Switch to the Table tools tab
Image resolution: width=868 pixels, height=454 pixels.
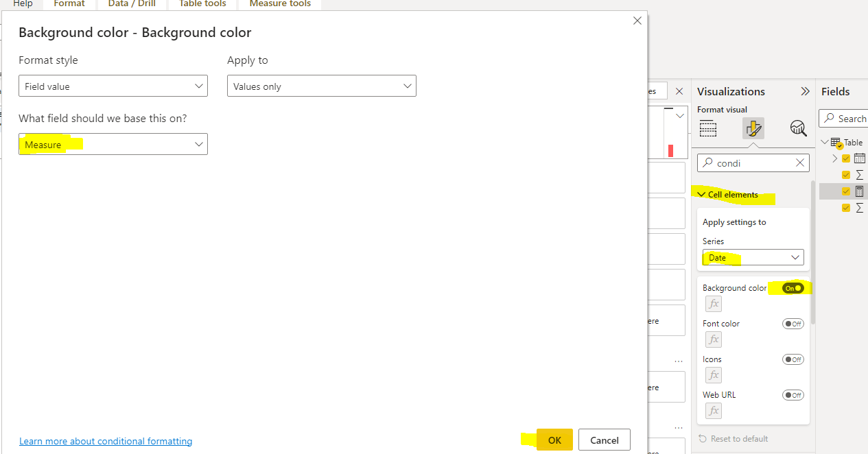pos(202,3)
